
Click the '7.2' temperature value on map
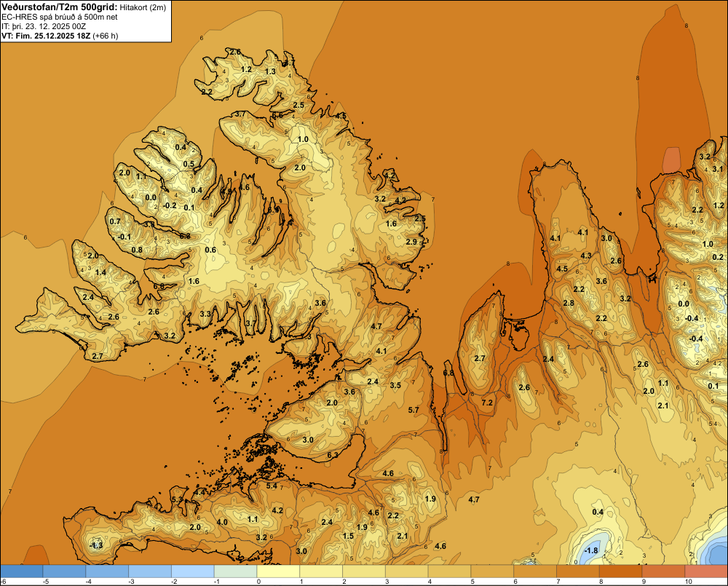pos(487,403)
